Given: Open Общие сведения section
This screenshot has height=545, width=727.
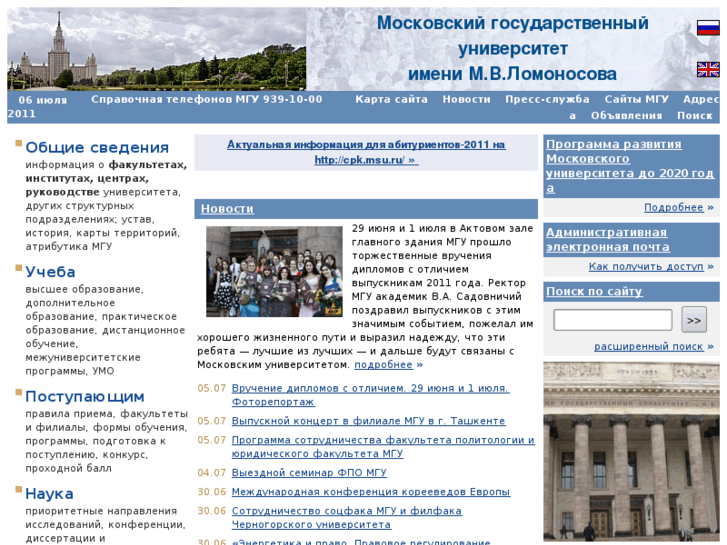Looking at the screenshot, I should pyautogui.click(x=97, y=147).
